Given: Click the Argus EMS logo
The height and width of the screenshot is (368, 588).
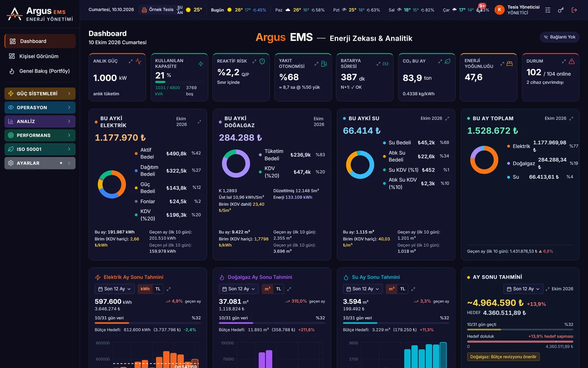Looking at the screenshot, I should click(40, 14).
